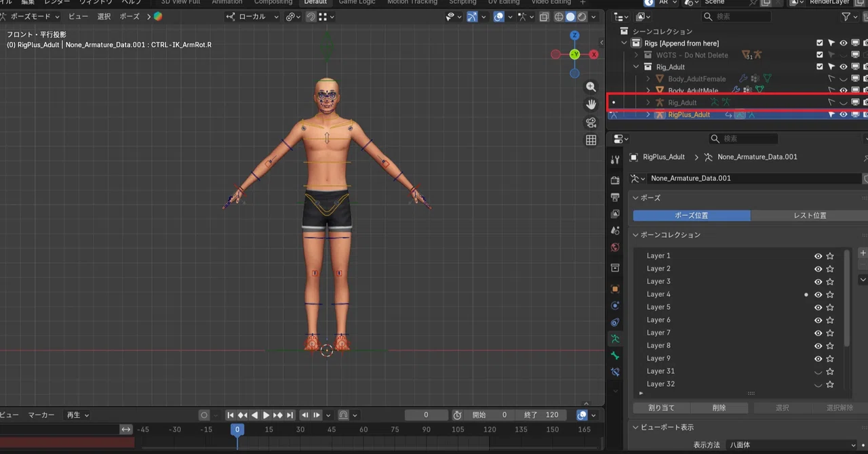This screenshot has height=454, width=868.
Task: Solo Layer 2 using its star icon
Action: pyautogui.click(x=830, y=269)
